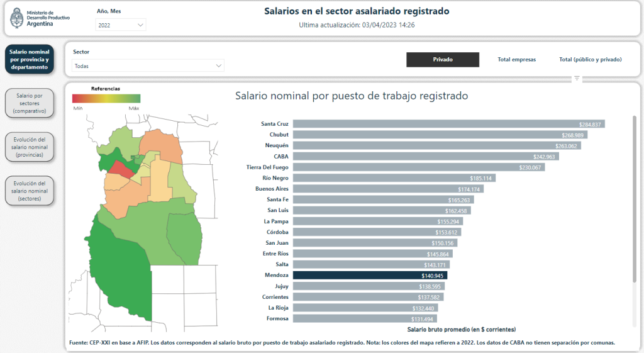Open the Año, Mes dropdown showing 2022
Image resolution: width=644 pixels, height=353 pixels.
click(x=121, y=25)
